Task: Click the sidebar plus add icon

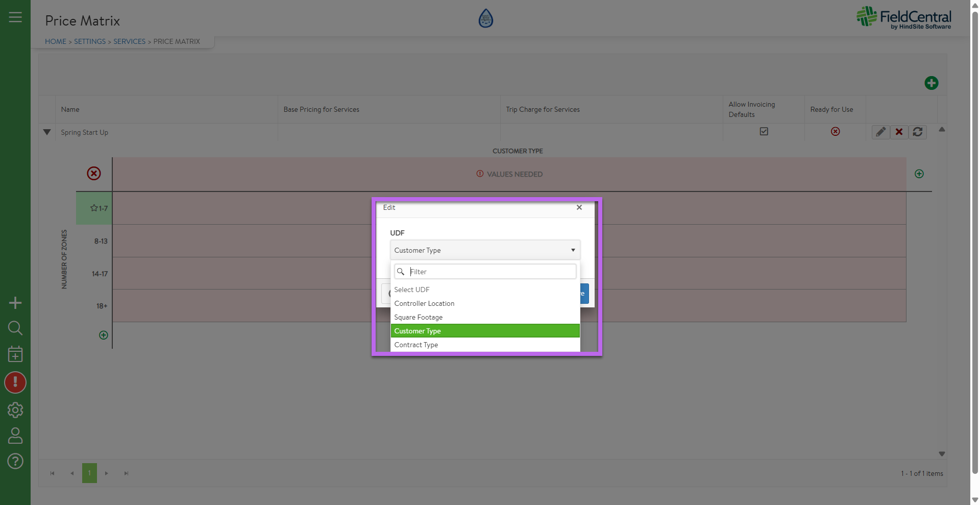Action: coord(15,303)
